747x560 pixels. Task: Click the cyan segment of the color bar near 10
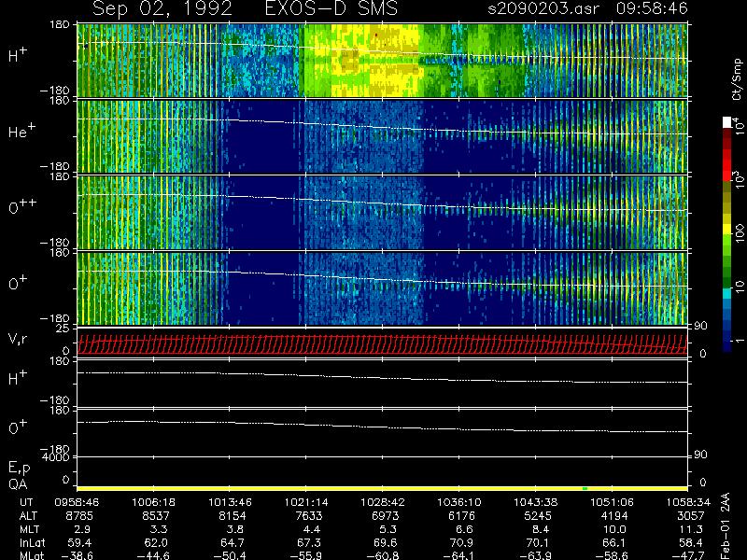point(727,293)
